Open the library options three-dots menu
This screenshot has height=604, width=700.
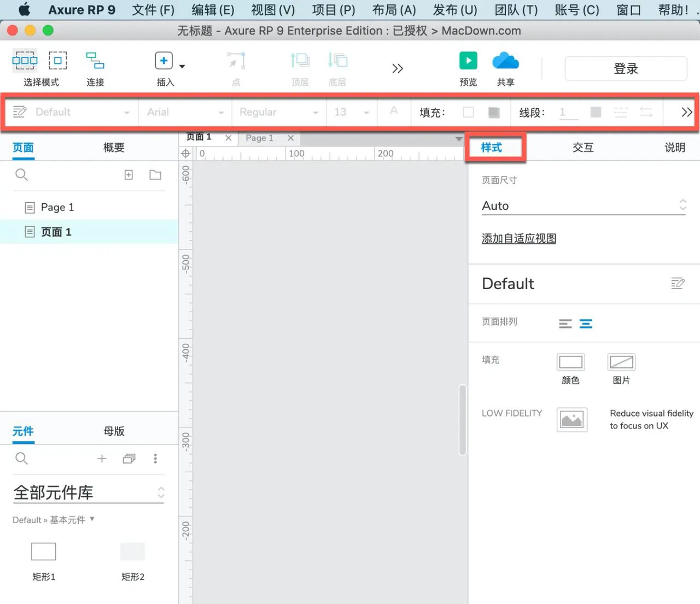click(155, 459)
